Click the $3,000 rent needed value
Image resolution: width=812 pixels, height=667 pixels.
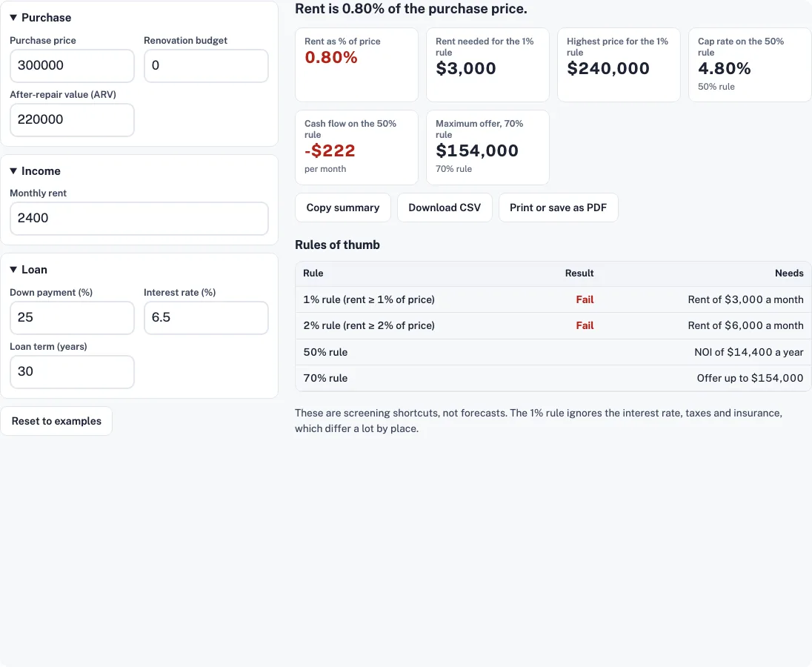pos(465,68)
